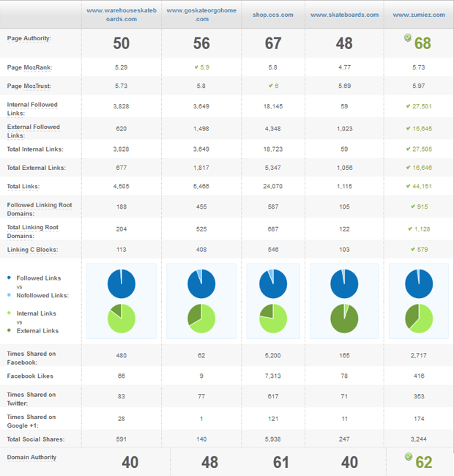Screen dimensions: 454x476
Task: Open the www.zumiez.com column link
Action: (419, 15)
